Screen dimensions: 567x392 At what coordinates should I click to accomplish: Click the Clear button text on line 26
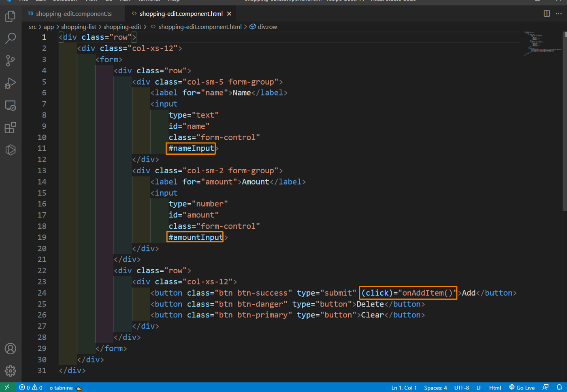coord(372,315)
